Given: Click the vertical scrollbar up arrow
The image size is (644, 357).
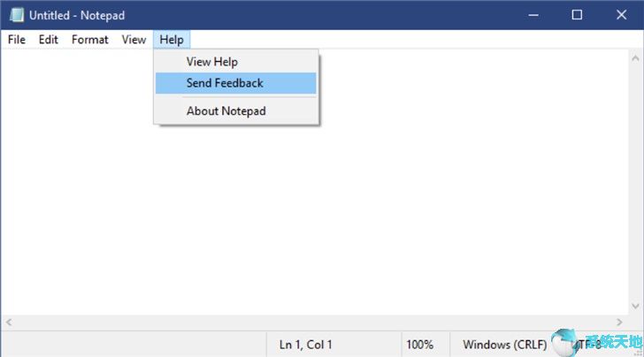Looking at the screenshot, I should tap(635, 58).
